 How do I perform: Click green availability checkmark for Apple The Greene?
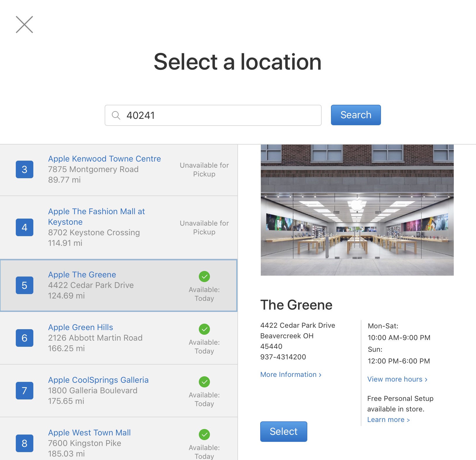point(204,277)
